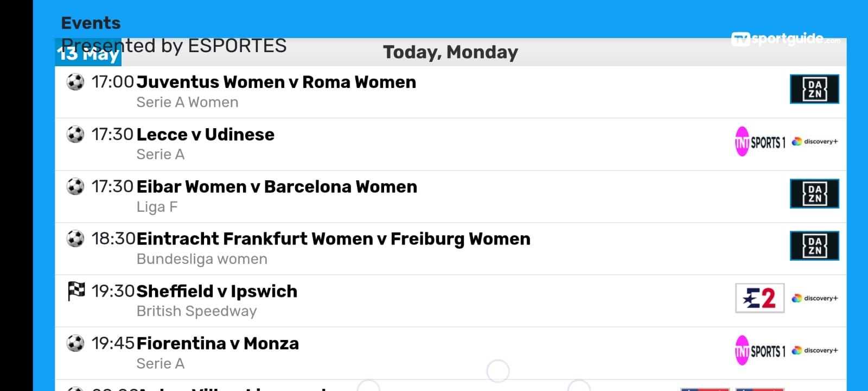Click TNT Sports 1 logo beside Fiorentina v Monza
The width and height of the screenshot is (868, 391).
click(760, 350)
